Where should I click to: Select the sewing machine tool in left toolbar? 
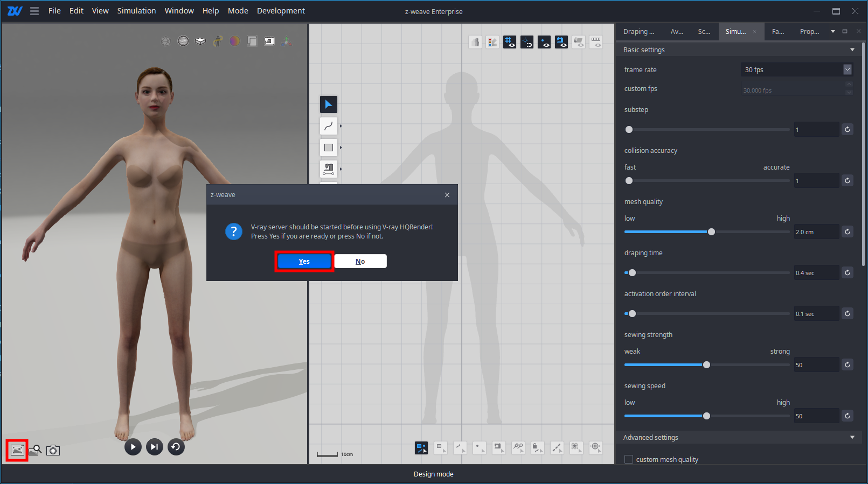point(329,169)
